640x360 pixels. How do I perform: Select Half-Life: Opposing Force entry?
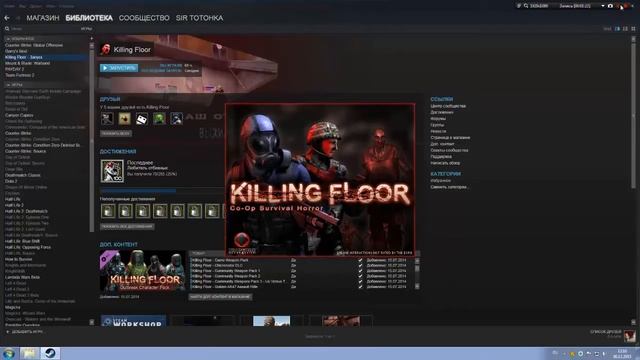click(28, 247)
